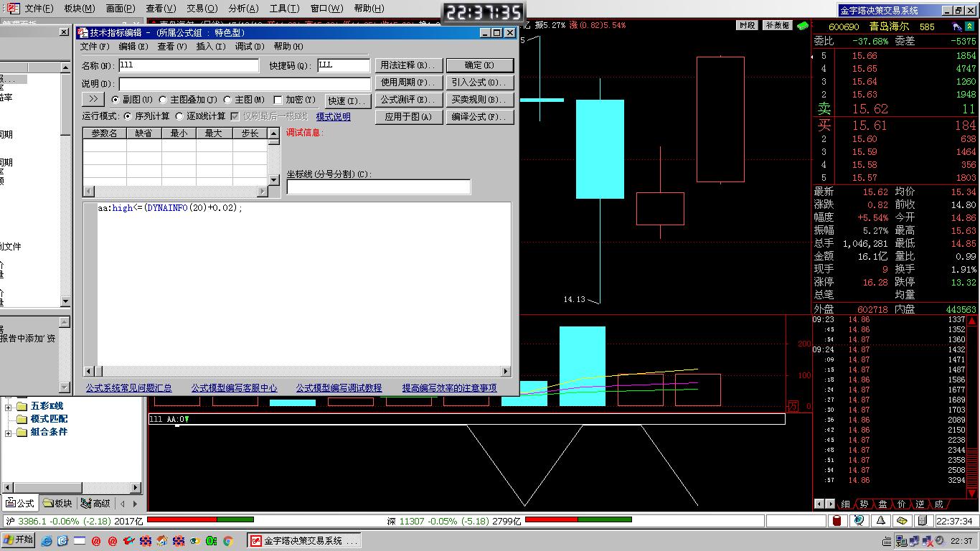980x551 pixels.
Task: Switch to the 高级 tab in left panel
Action: pyautogui.click(x=96, y=504)
